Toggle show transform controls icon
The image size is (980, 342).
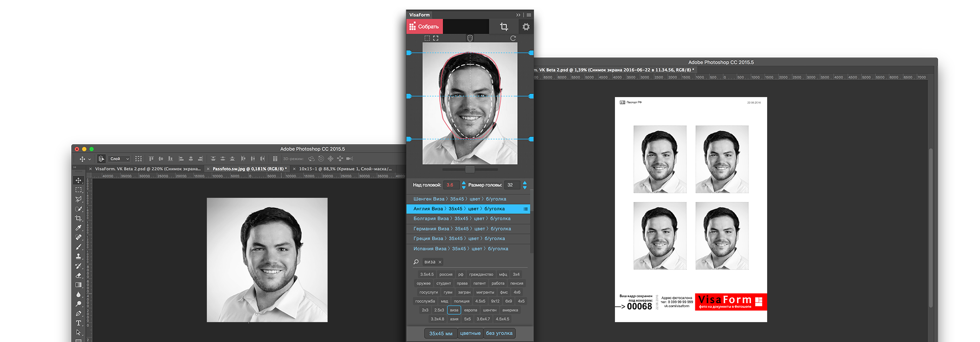point(138,159)
